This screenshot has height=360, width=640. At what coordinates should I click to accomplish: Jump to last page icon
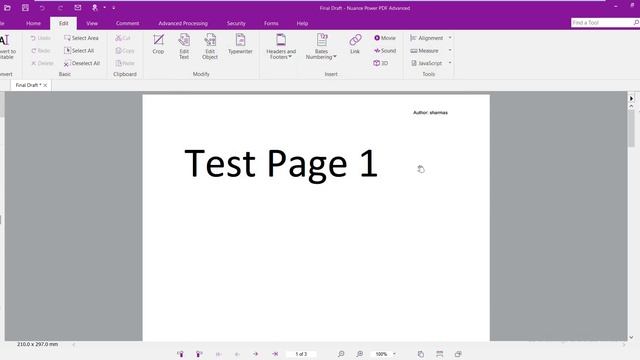(x=275, y=354)
